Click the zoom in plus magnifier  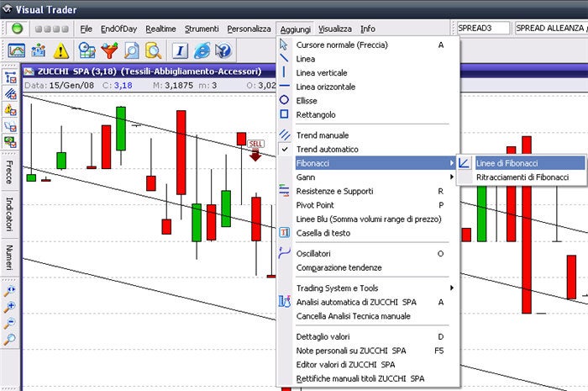tap(10, 307)
